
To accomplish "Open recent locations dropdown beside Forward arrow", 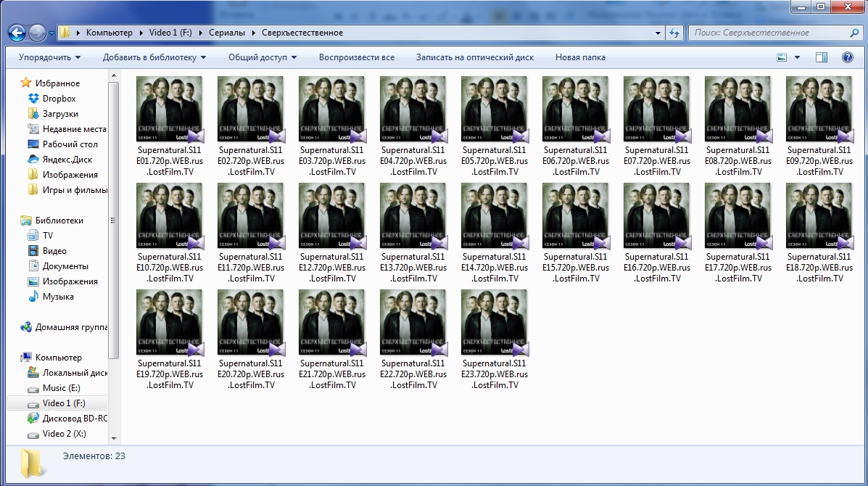I will (x=51, y=33).
